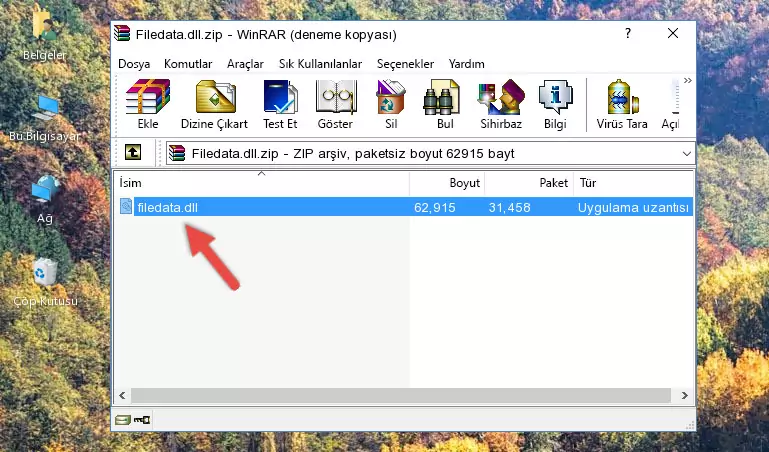Screen dimensions: 769x452
Task: Open the Seçenekler menu
Action: click(x=405, y=64)
